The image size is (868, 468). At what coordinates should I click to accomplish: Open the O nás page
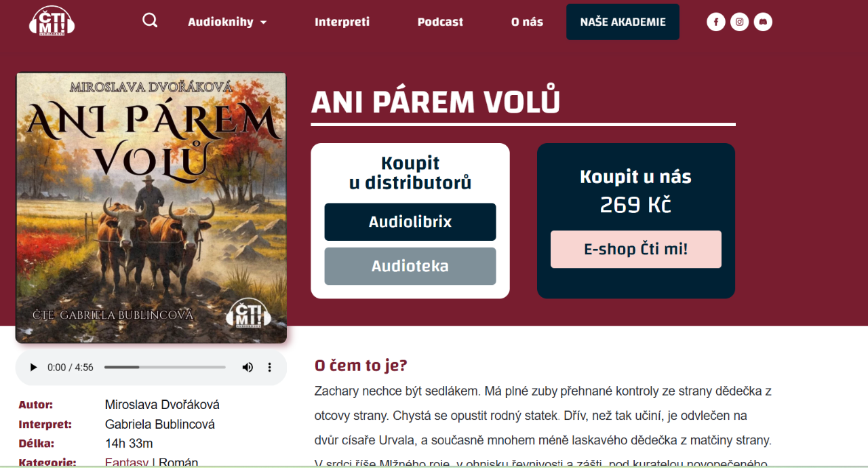click(x=527, y=22)
